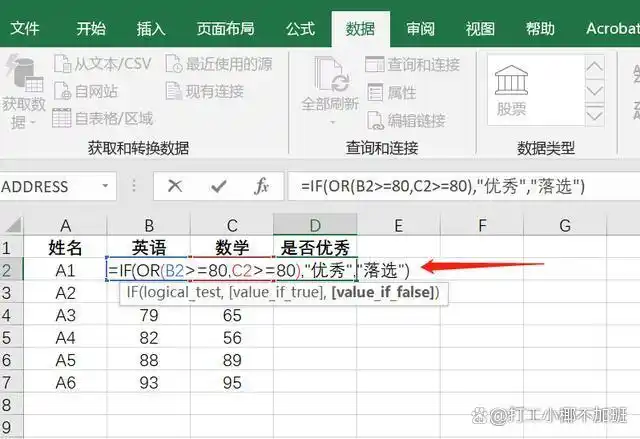Open the 审阅 tab
Viewport: 640px width, 439px height.
420,29
